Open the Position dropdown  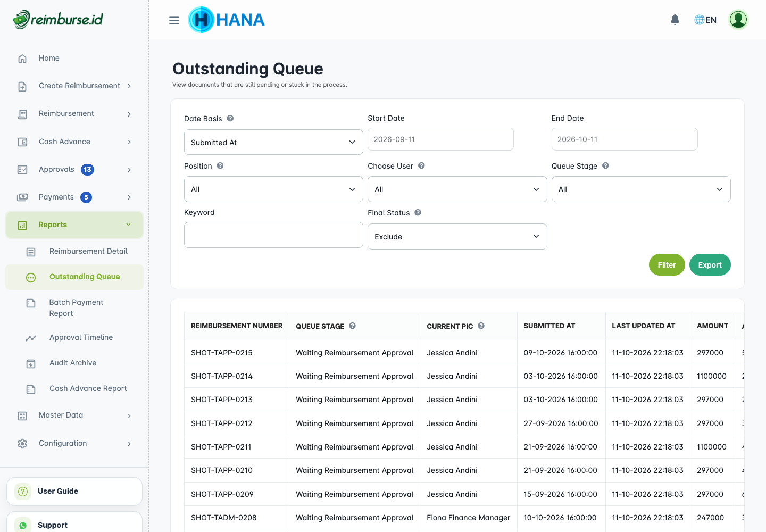[273, 189]
